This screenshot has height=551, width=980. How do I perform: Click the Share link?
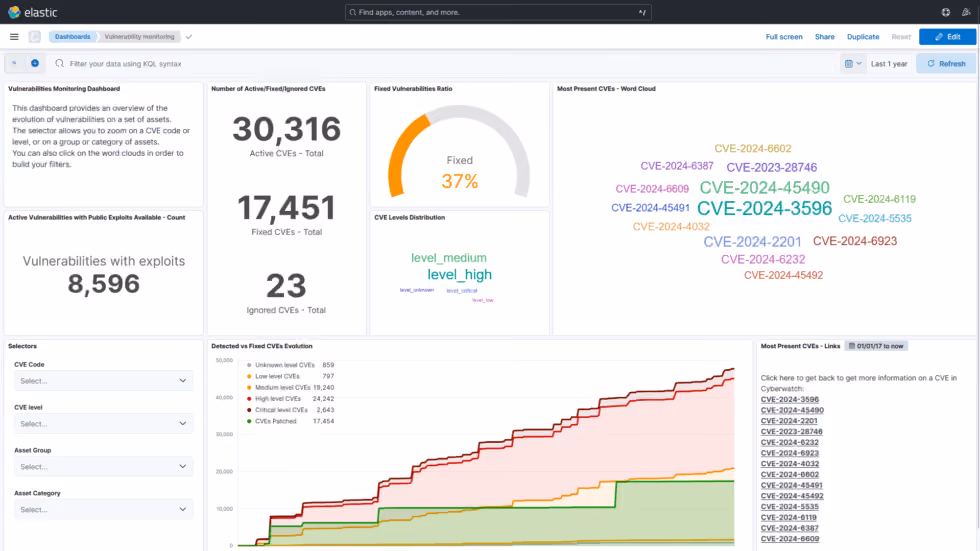click(824, 37)
